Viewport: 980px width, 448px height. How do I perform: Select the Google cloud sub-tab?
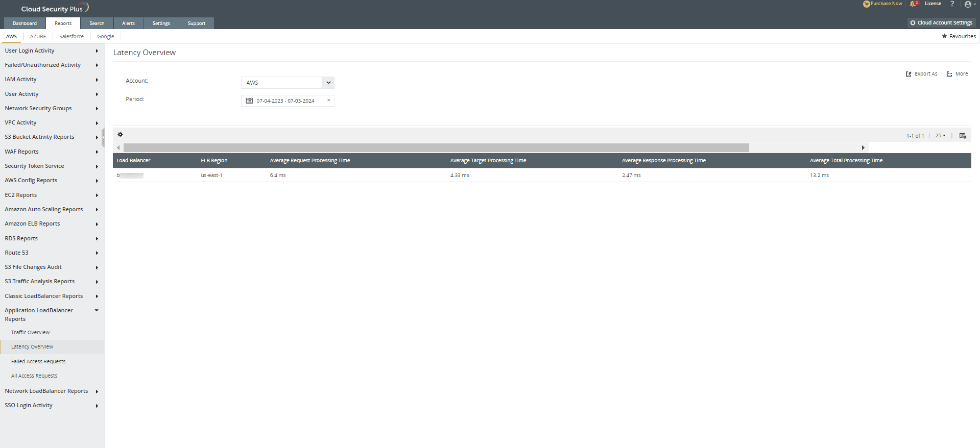(x=106, y=37)
